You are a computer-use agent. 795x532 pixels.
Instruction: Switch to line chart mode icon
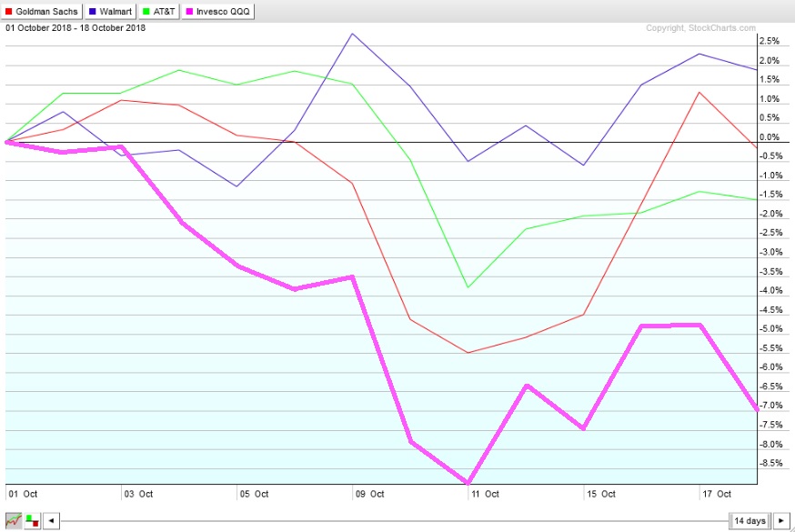pos(14,520)
